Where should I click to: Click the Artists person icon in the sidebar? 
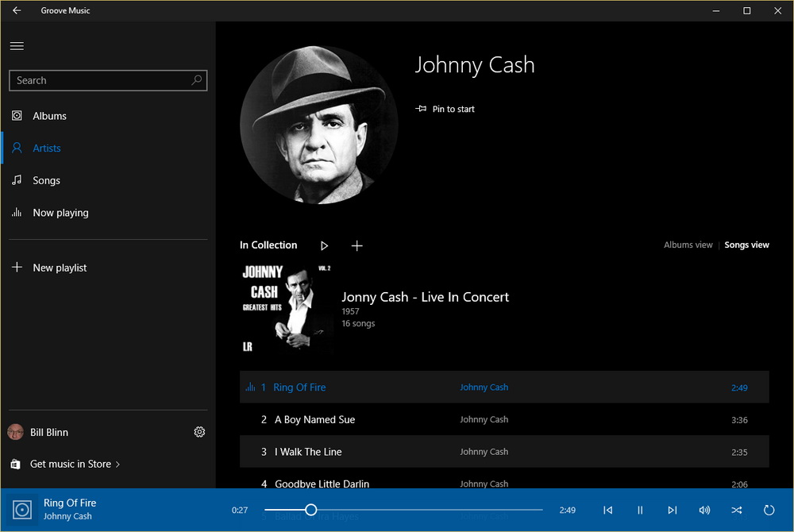17,148
